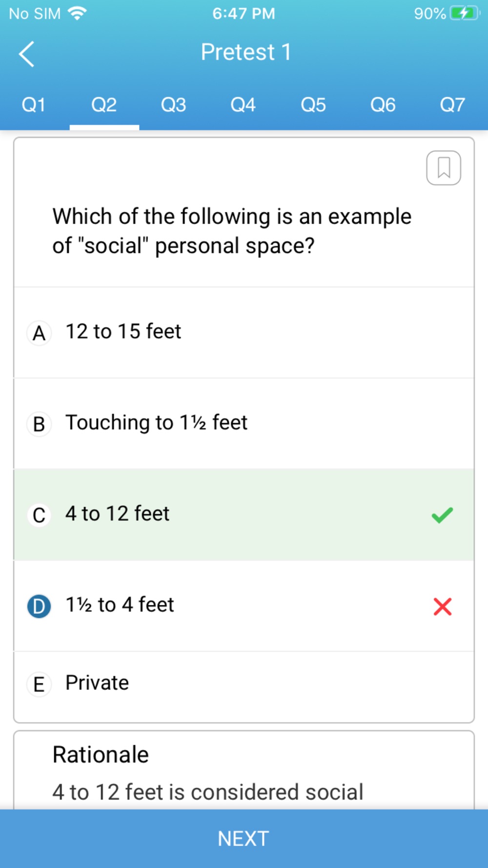Tap the NEXT button

tap(244, 839)
